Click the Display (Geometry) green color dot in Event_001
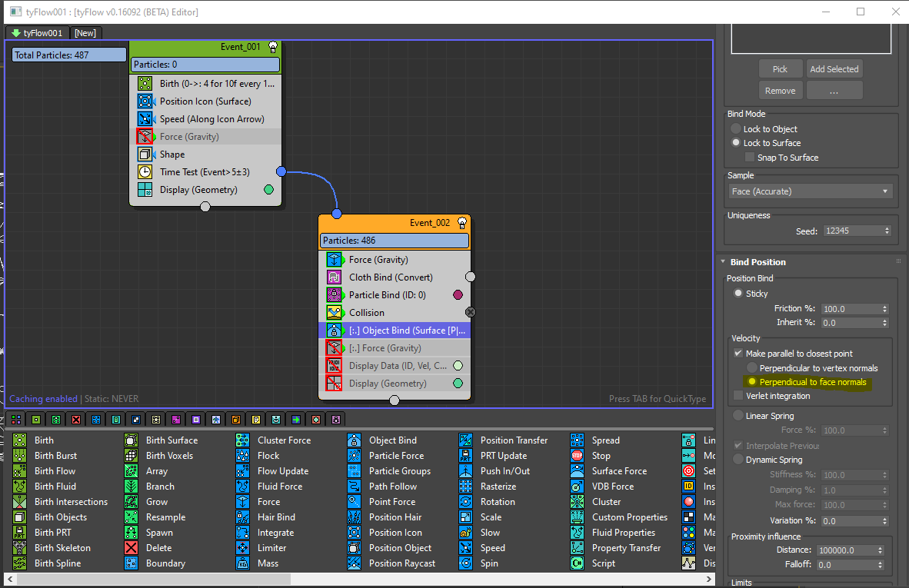The width and height of the screenshot is (909, 588). point(269,189)
